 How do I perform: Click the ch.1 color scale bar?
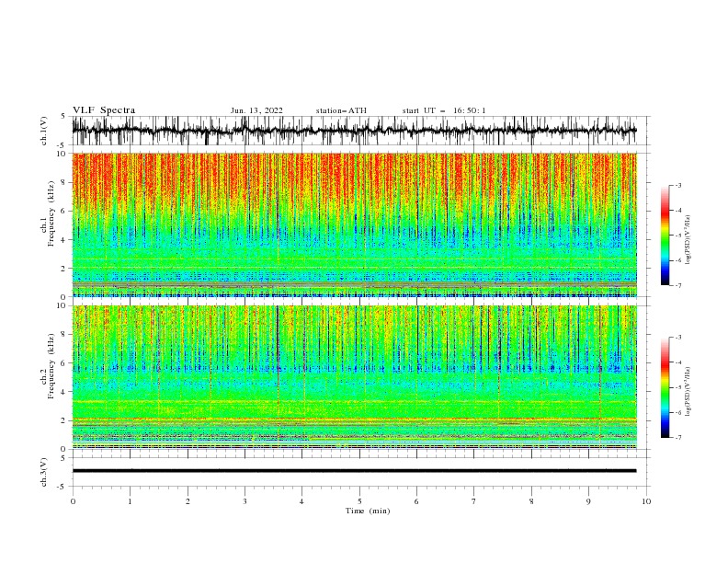[665, 236]
